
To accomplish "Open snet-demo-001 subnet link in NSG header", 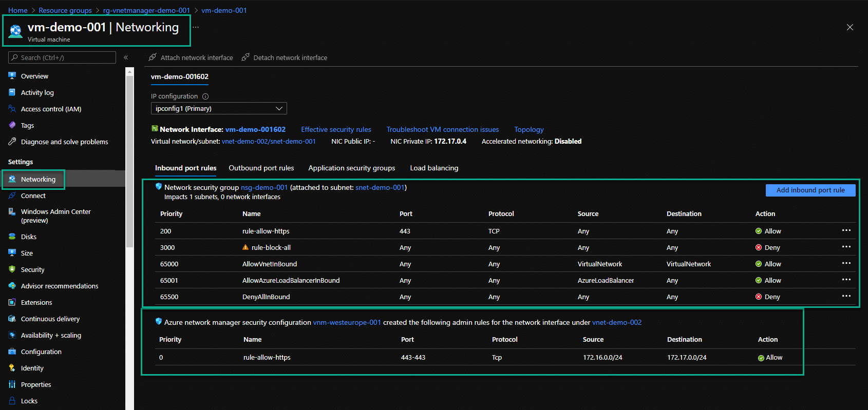I will coord(380,187).
